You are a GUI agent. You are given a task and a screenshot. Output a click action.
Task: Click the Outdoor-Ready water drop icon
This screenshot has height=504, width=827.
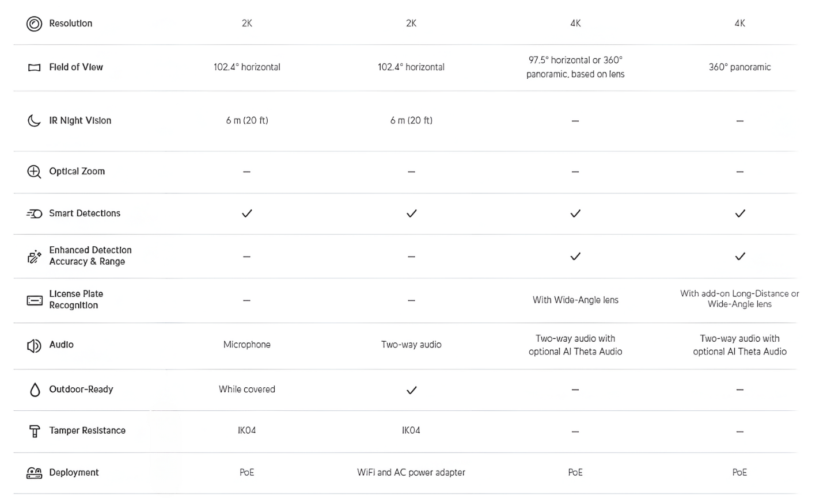click(x=35, y=390)
